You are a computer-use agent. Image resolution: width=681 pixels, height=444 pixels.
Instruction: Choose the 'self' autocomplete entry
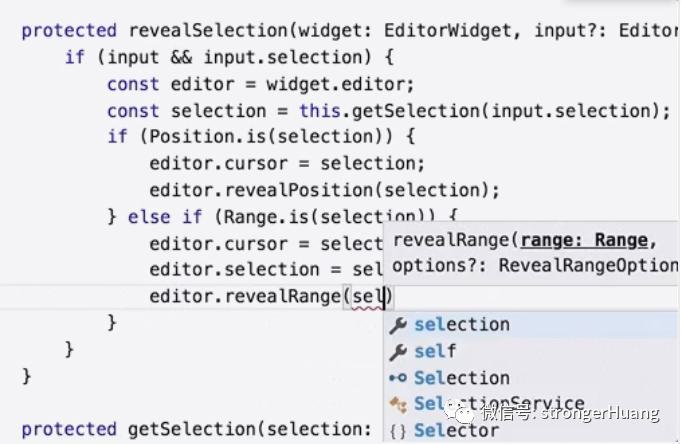(531, 351)
